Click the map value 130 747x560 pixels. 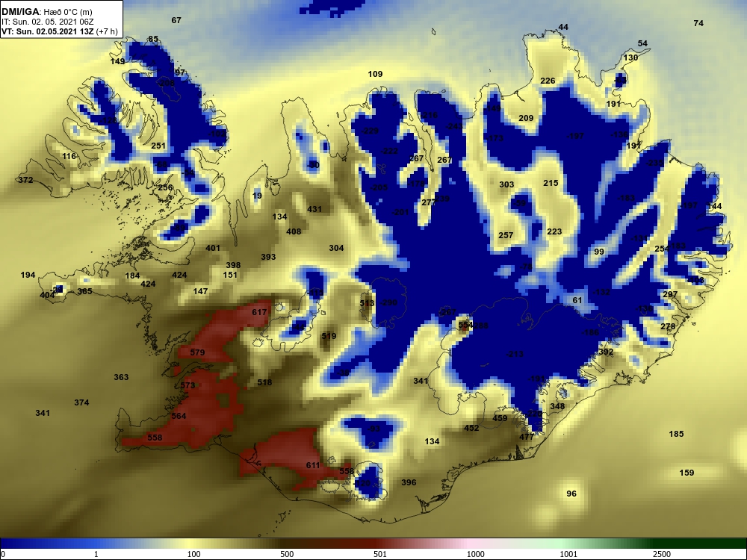click(x=630, y=57)
